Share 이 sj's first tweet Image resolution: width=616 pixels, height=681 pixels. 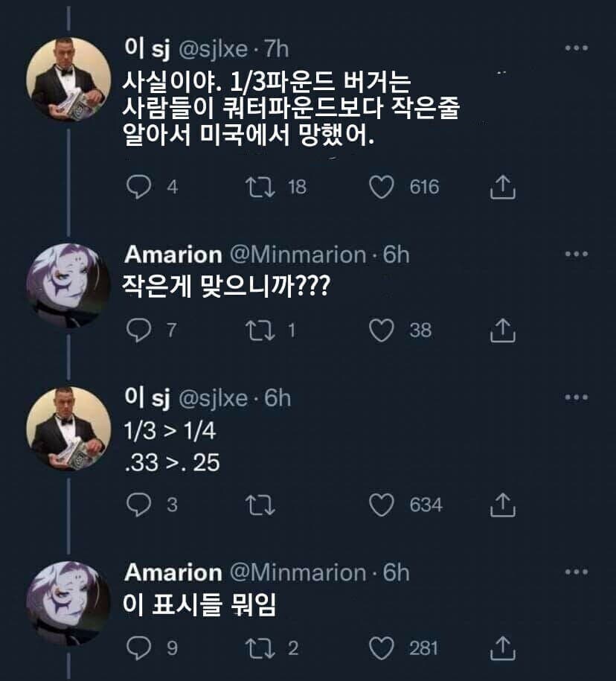pos(504,188)
